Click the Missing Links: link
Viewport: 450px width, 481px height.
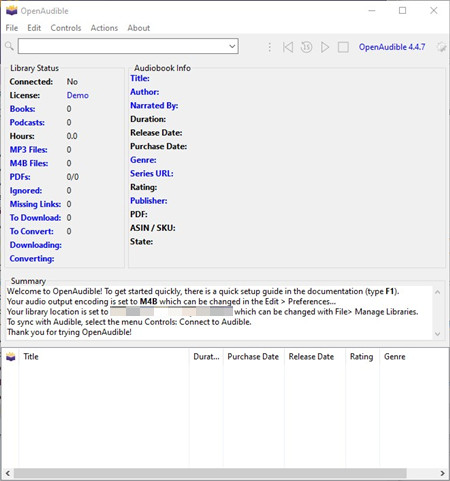point(35,204)
